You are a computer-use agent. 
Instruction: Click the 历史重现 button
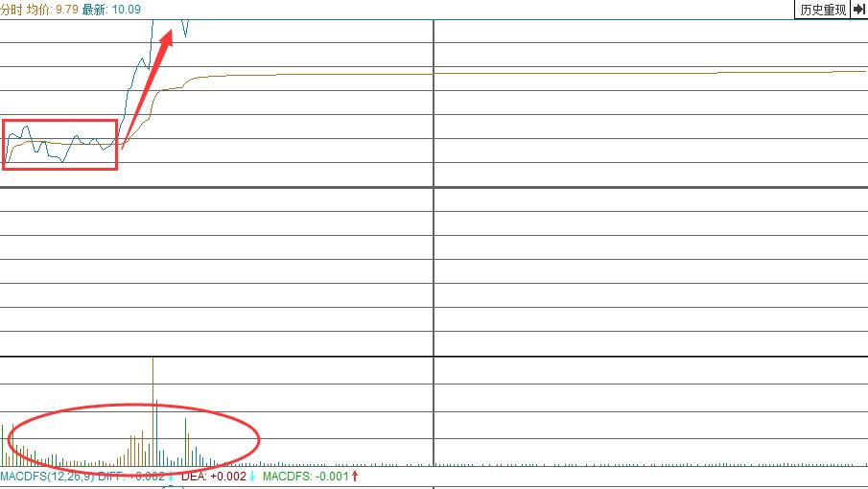coord(823,10)
